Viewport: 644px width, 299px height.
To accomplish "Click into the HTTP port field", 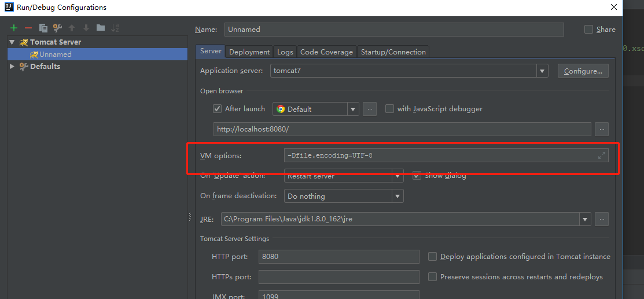I will tap(338, 257).
